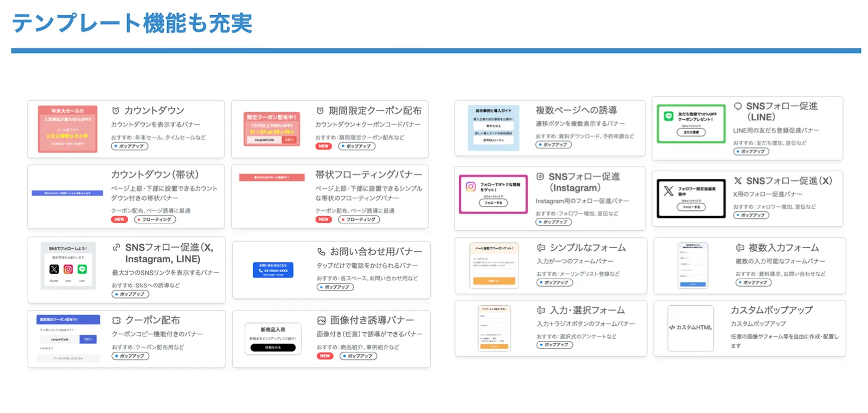Click text X用のフォロー促進バナー
The width and height of the screenshot is (868, 413).
pyautogui.click(x=768, y=194)
